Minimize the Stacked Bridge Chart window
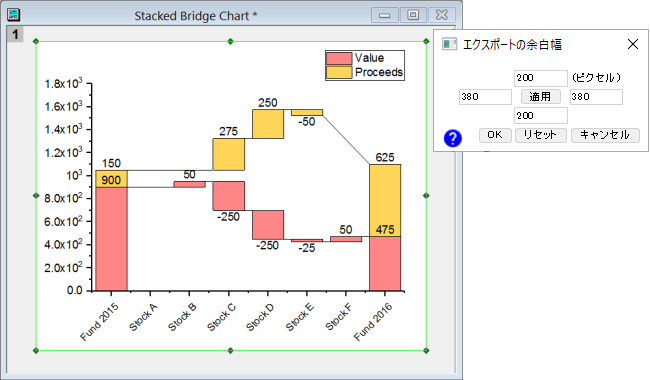 [384, 15]
